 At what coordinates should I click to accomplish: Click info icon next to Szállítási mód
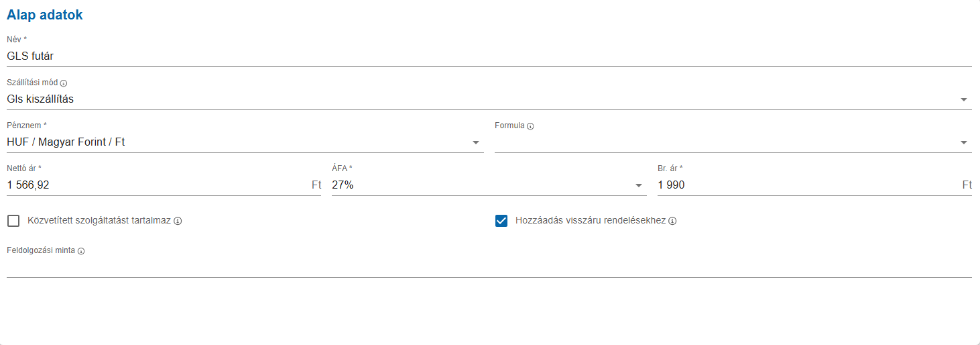64,84
